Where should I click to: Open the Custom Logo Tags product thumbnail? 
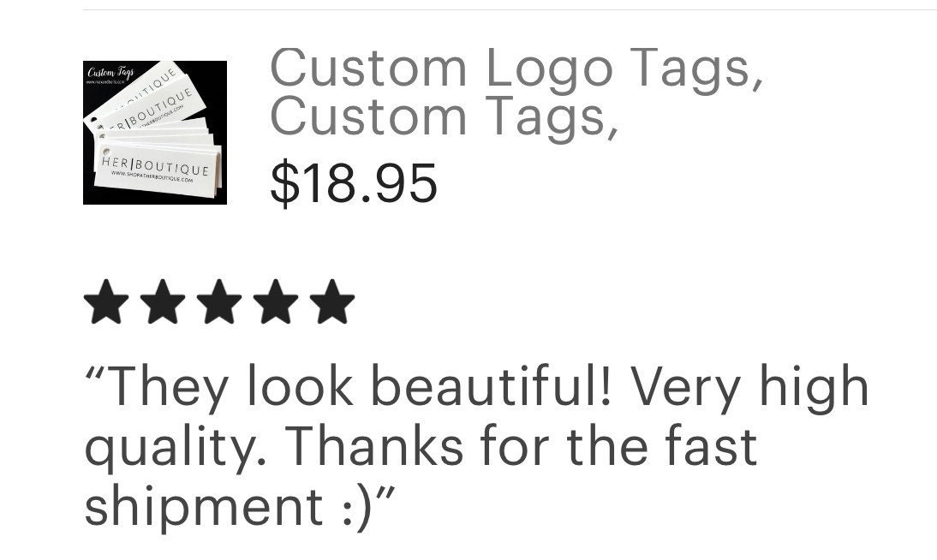[x=155, y=133]
